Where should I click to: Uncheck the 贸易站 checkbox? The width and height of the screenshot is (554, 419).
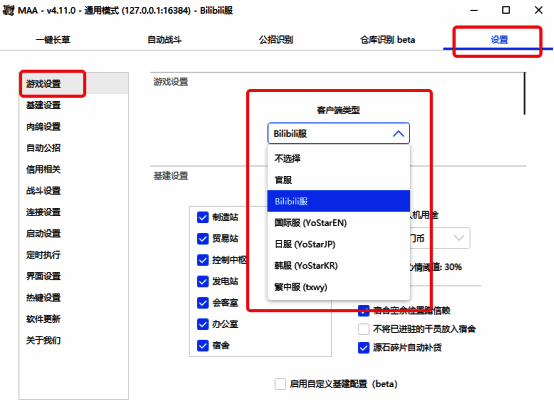click(x=203, y=239)
